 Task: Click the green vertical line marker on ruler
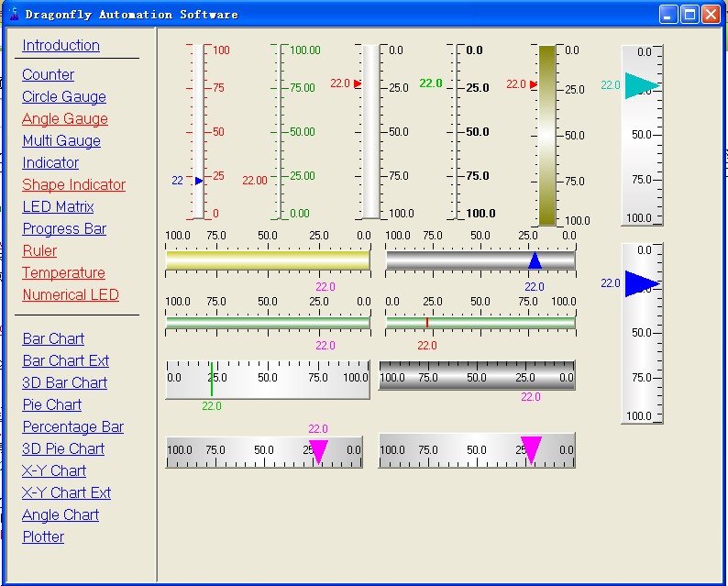click(x=211, y=379)
